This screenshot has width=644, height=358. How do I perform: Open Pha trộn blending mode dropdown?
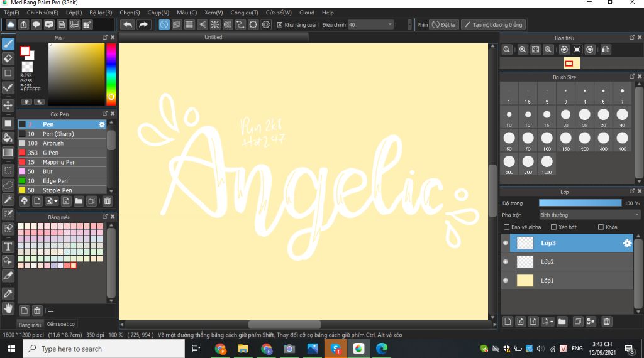(x=590, y=215)
